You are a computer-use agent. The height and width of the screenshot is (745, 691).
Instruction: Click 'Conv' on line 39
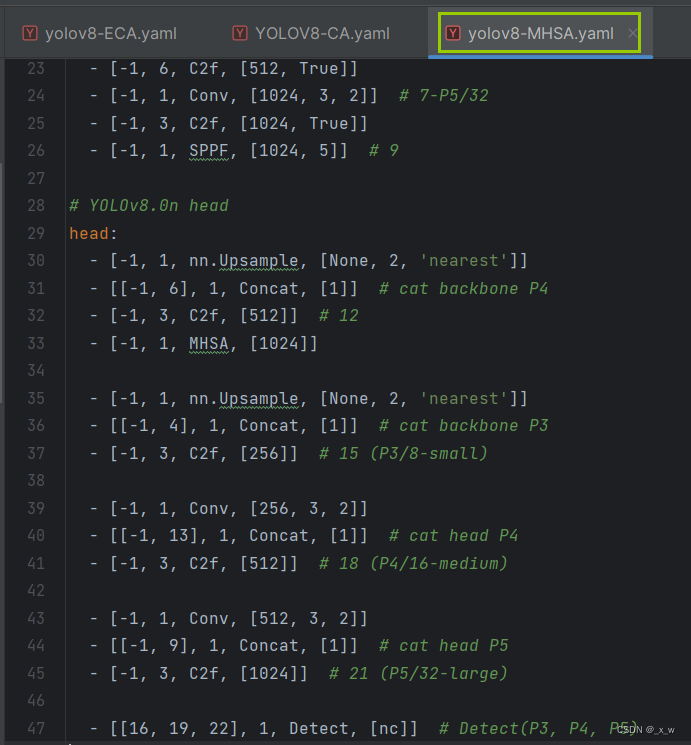tap(209, 508)
